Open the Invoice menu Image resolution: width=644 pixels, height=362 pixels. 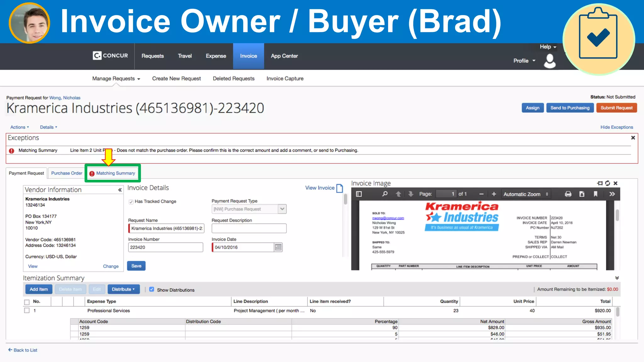pos(248,56)
